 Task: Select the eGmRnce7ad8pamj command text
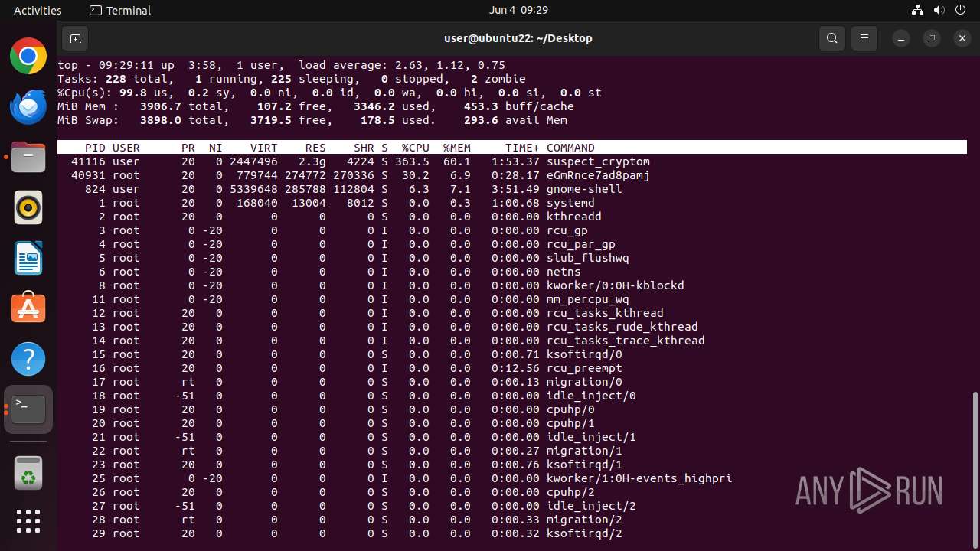(598, 175)
